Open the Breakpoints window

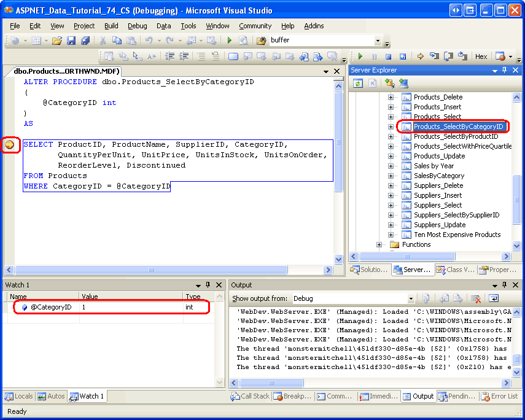click(x=293, y=396)
